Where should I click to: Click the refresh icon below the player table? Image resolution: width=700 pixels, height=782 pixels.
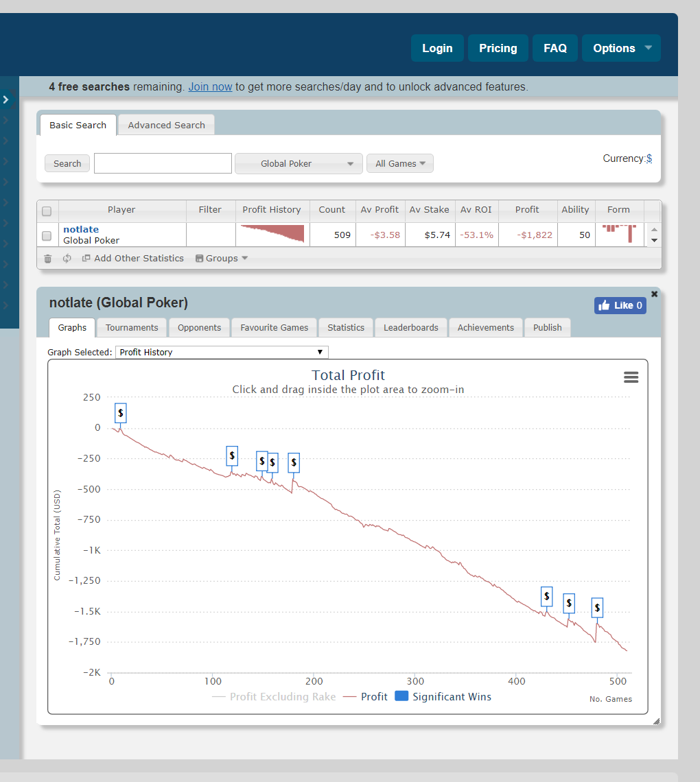coord(67,259)
